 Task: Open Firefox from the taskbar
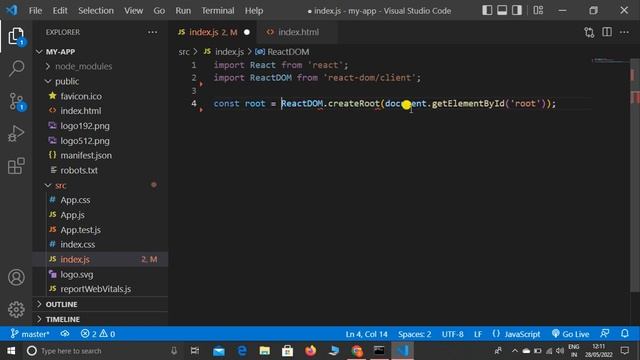click(310, 351)
